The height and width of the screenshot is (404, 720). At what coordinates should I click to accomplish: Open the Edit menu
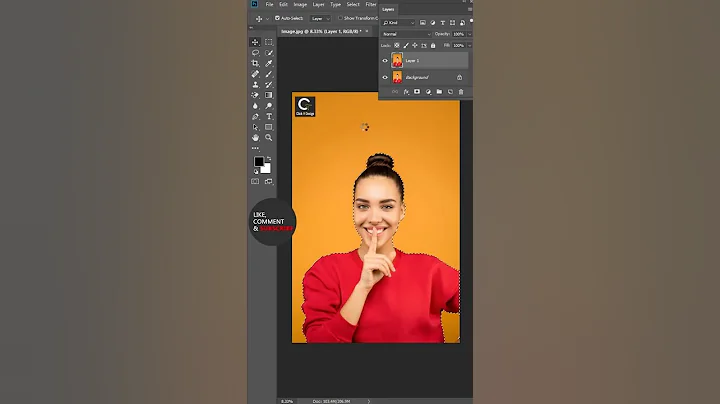pyautogui.click(x=283, y=4)
